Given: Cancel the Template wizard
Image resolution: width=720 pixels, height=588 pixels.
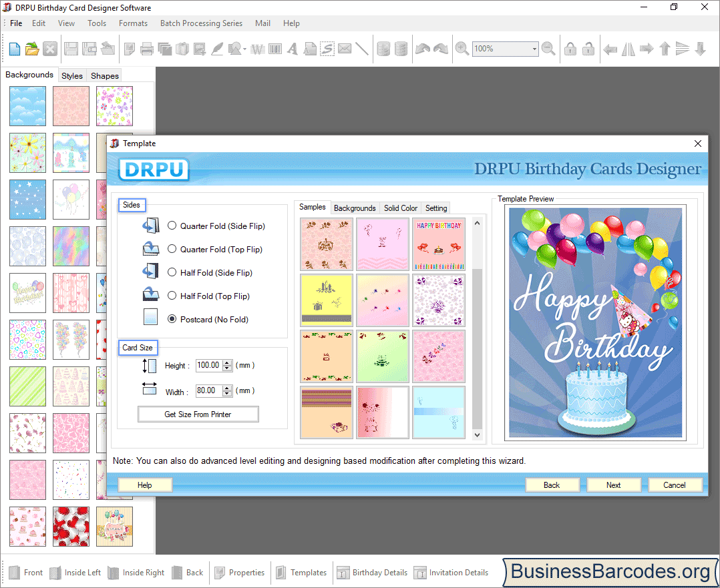Looking at the screenshot, I should point(674,485).
